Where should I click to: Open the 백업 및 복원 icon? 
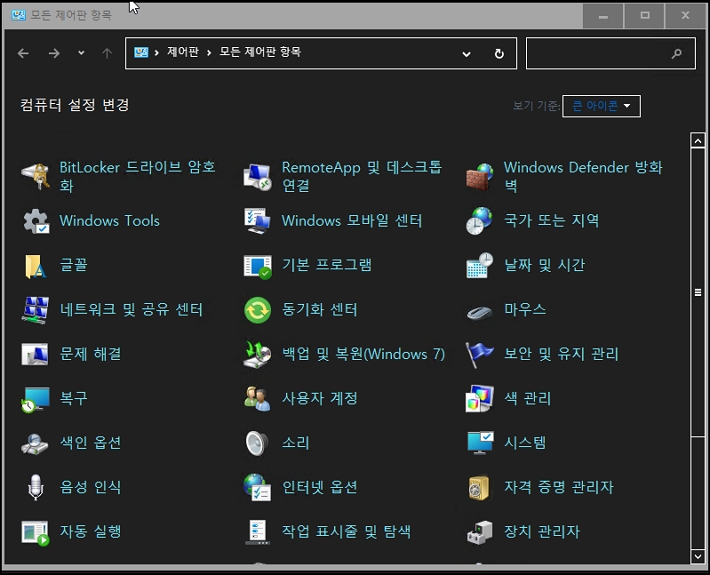click(x=258, y=354)
